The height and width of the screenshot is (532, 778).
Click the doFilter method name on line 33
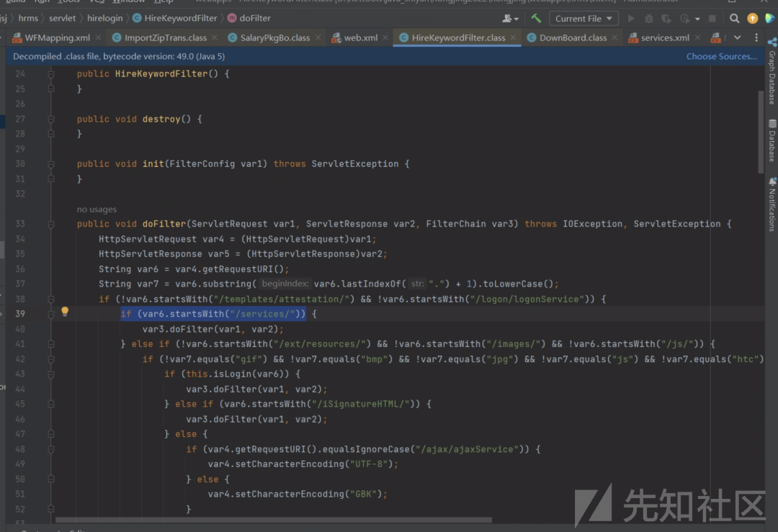pos(164,224)
